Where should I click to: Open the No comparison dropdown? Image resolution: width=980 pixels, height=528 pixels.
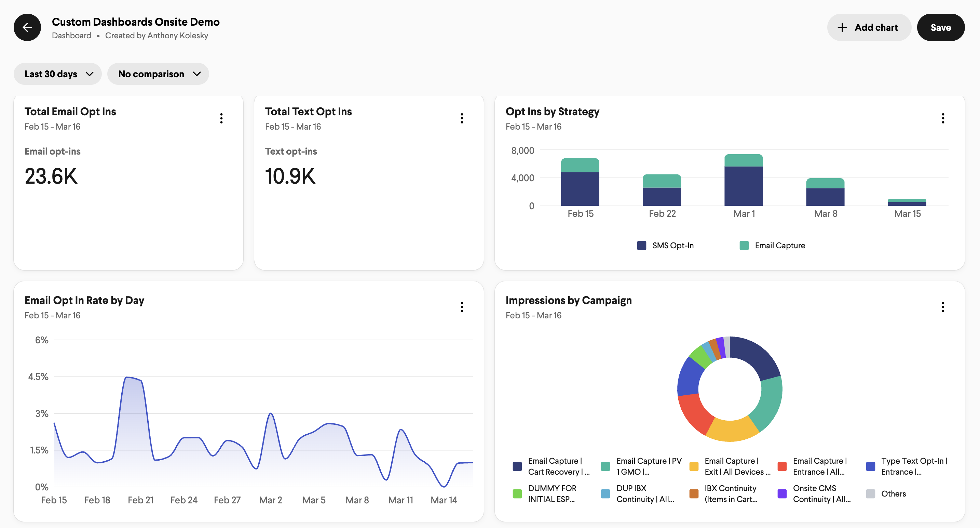(x=158, y=74)
